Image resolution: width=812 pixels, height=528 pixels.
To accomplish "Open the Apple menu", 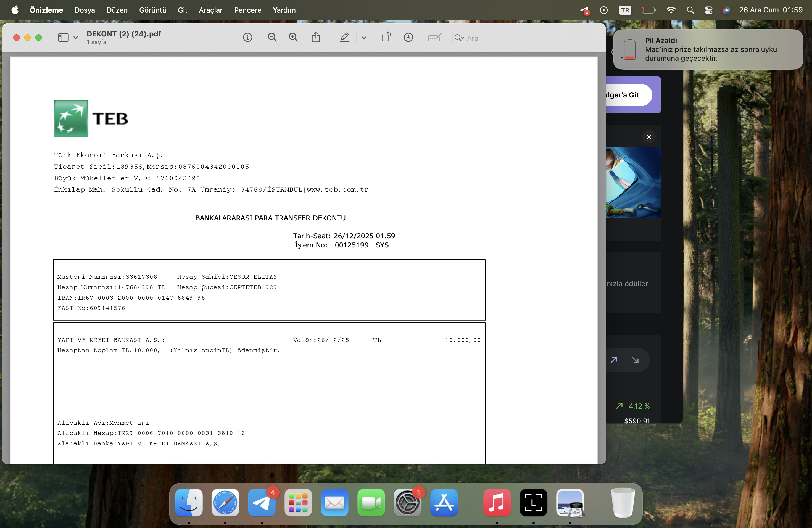I will [x=15, y=10].
